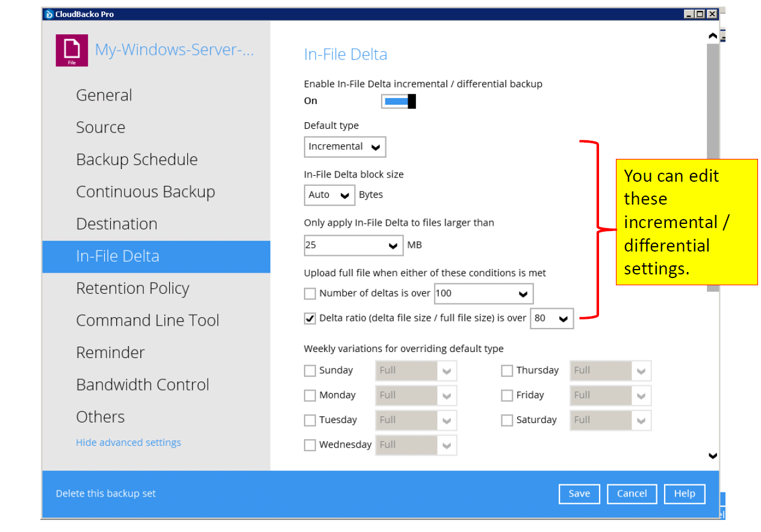The height and width of the screenshot is (532, 761).
Task: Click the scroll down arrow
Action: point(713,456)
